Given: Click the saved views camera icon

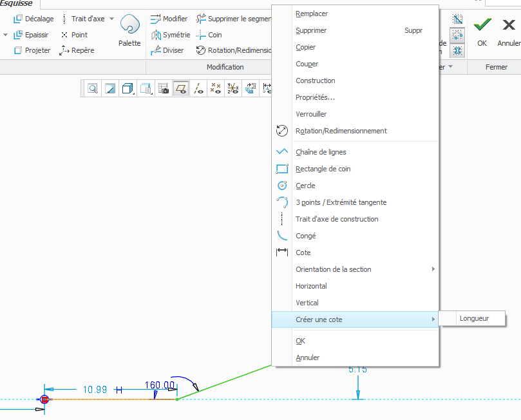Looking at the screenshot, I should click(x=163, y=89).
